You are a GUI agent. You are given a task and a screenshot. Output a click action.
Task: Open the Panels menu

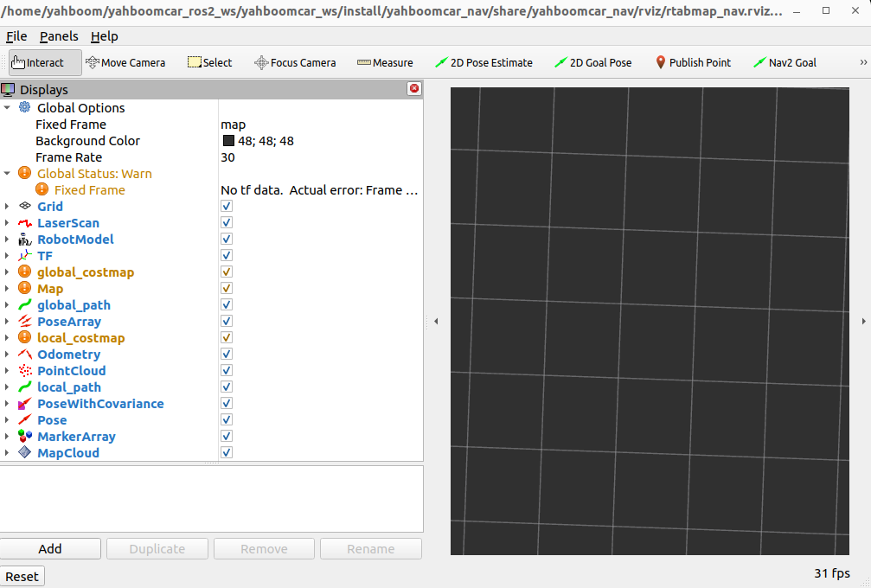click(59, 36)
